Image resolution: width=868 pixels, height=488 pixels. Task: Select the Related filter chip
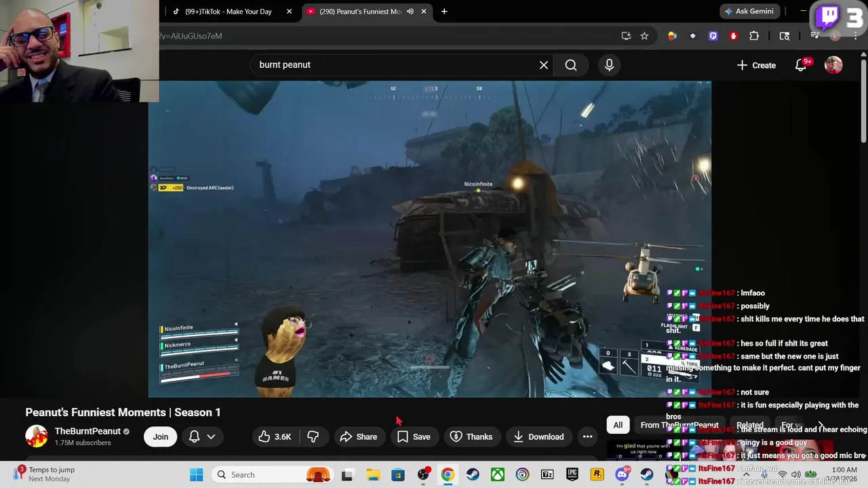pos(749,425)
